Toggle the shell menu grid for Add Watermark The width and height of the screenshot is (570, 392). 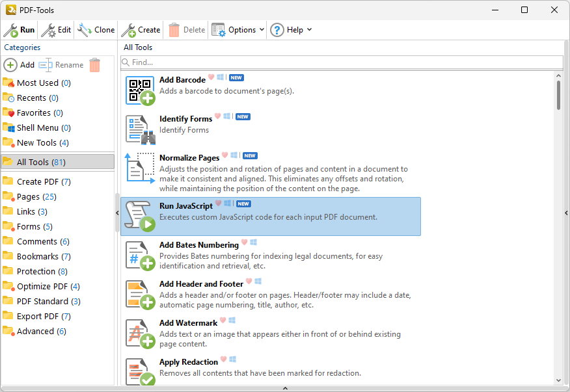click(x=232, y=320)
